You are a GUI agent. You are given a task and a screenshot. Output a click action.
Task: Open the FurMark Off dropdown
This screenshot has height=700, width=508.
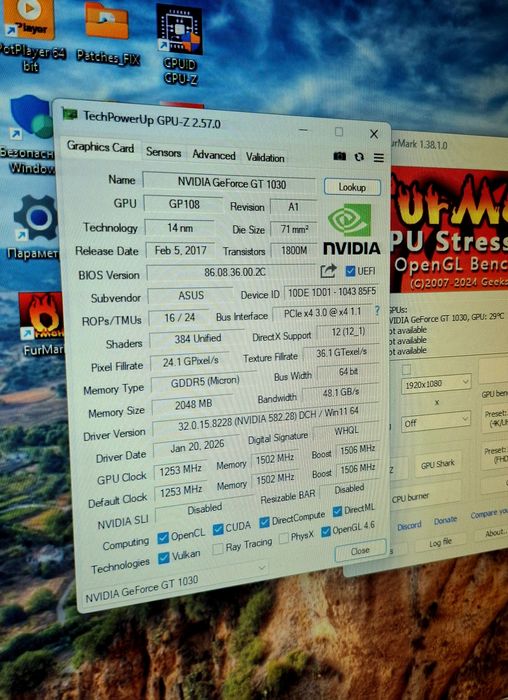pyautogui.click(x=436, y=421)
